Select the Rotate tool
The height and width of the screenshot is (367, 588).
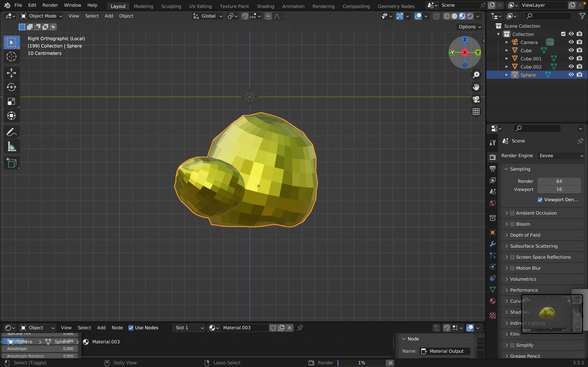[x=11, y=87]
